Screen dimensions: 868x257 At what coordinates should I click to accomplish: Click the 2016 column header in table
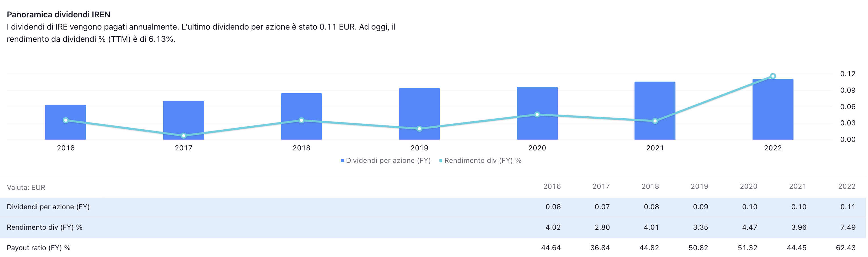pos(552,186)
